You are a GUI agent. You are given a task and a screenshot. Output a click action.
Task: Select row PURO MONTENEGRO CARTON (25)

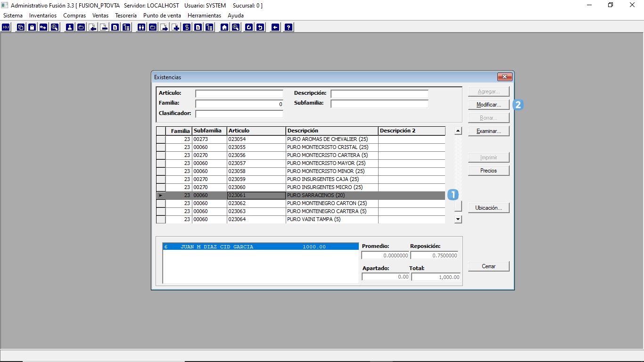[x=301, y=203]
